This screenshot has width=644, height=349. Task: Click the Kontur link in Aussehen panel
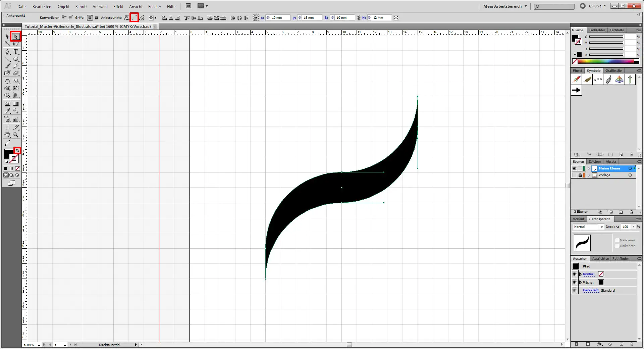click(x=588, y=274)
